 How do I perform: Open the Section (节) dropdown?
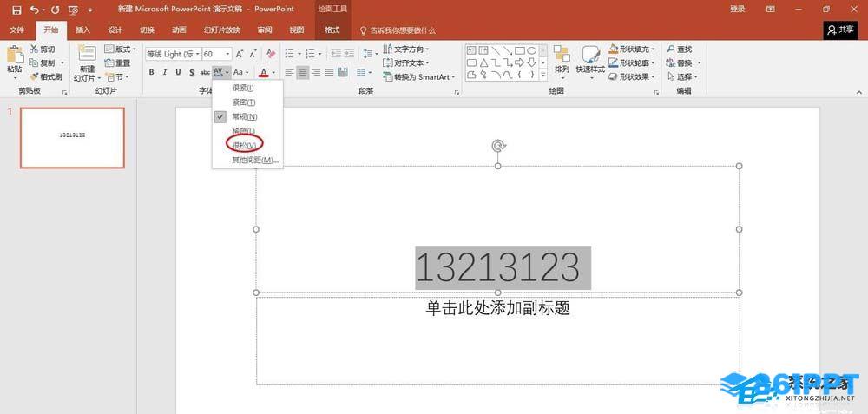click(x=117, y=77)
